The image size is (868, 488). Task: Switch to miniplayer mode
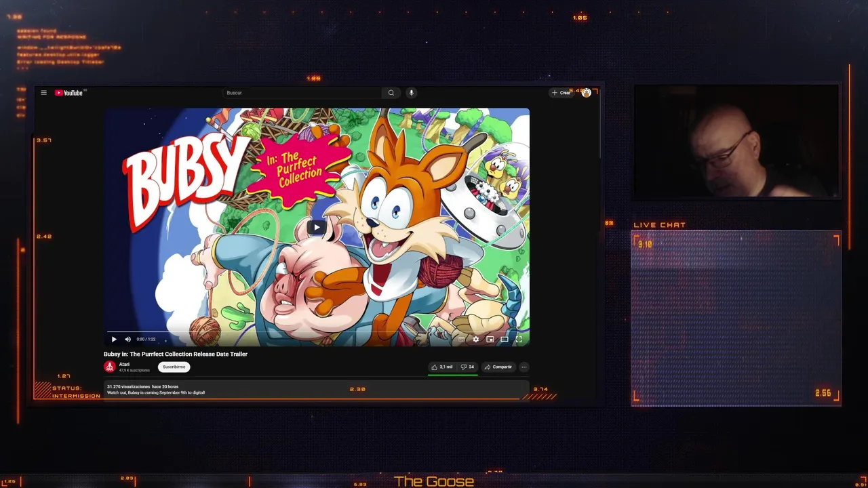coord(490,340)
